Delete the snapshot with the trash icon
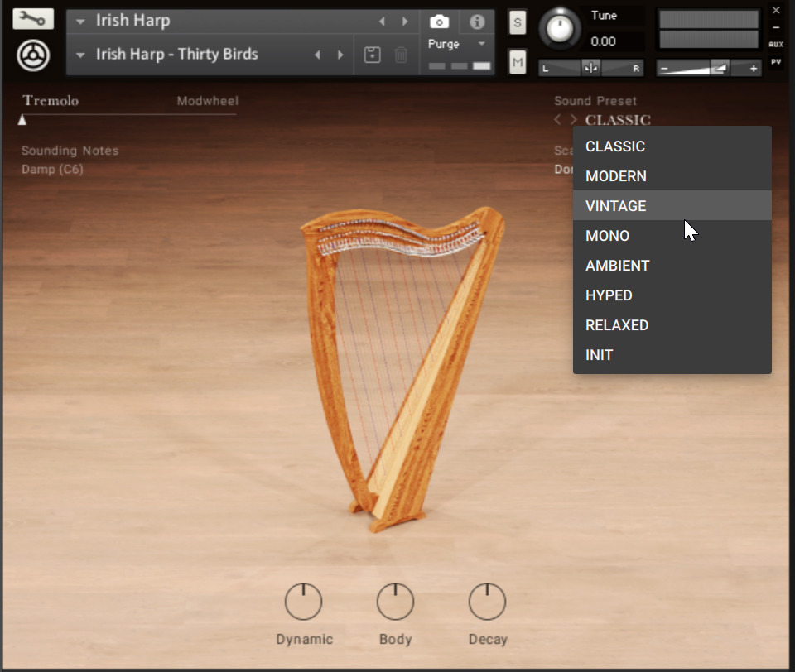This screenshot has width=795, height=672. (x=401, y=55)
